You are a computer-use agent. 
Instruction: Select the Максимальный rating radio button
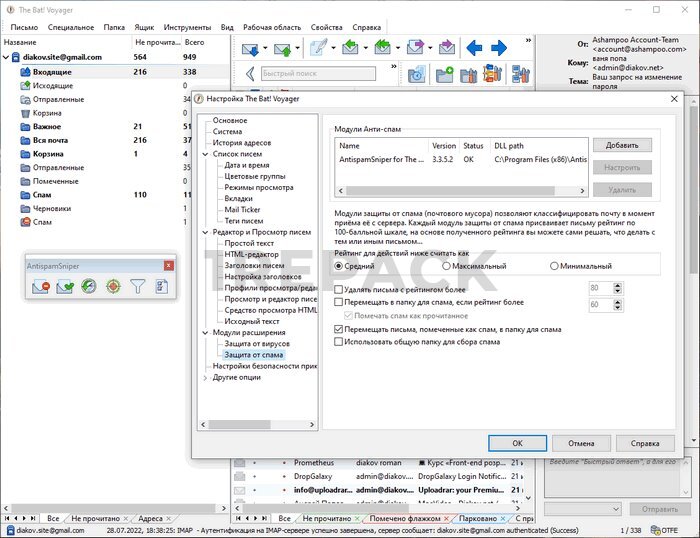pos(446,266)
